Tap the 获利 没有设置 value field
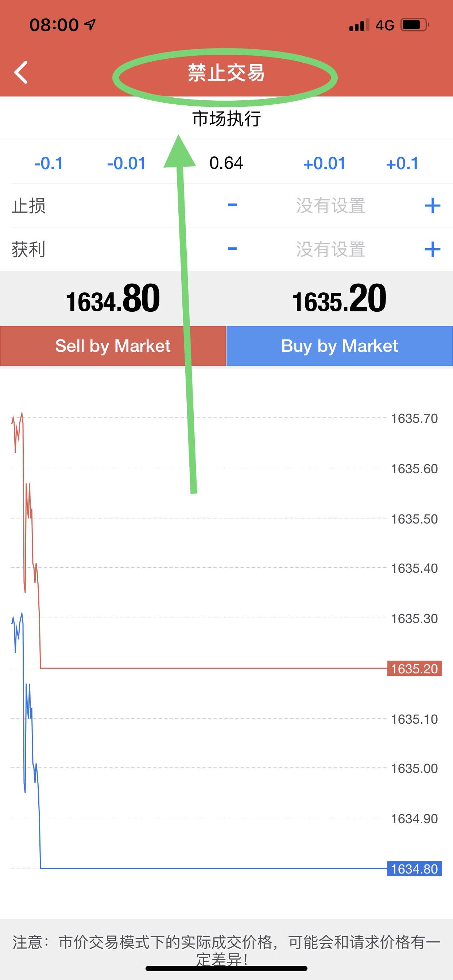The width and height of the screenshot is (453, 980). (331, 250)
